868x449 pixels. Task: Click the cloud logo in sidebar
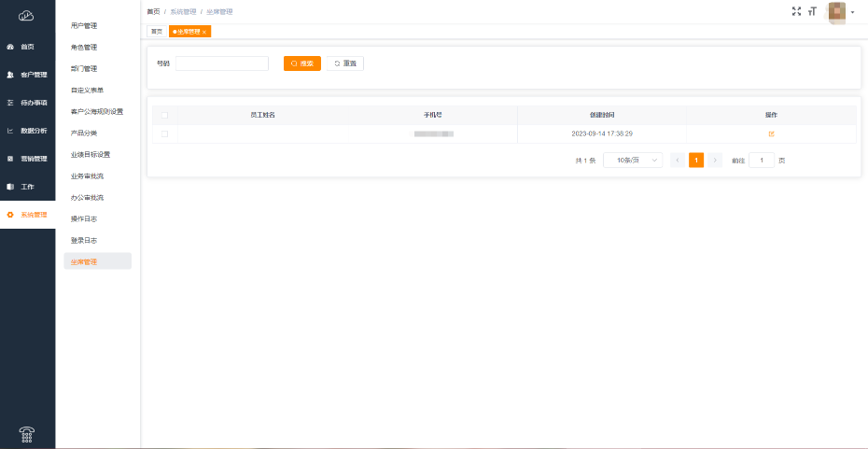pyautogui.click(x=27, y=15)
